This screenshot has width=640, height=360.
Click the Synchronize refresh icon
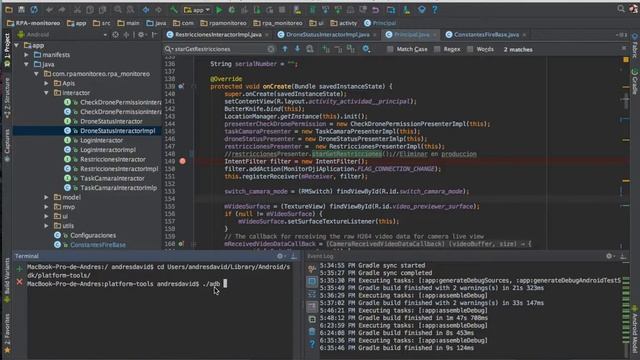pyautogui.click(x=34, y=9)
